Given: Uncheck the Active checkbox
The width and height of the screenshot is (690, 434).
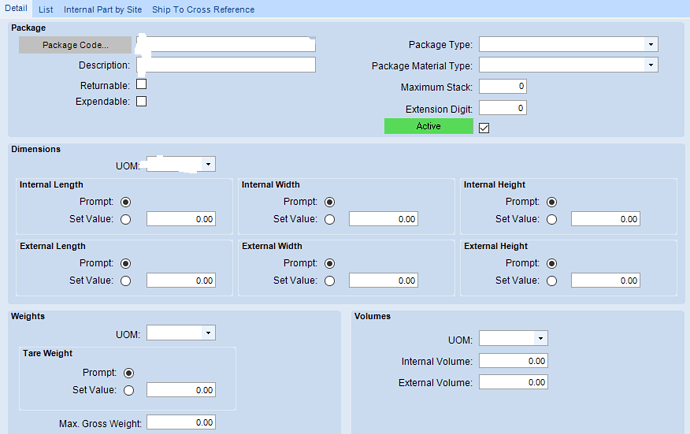Looking at the screenshot, I should 484,128.
